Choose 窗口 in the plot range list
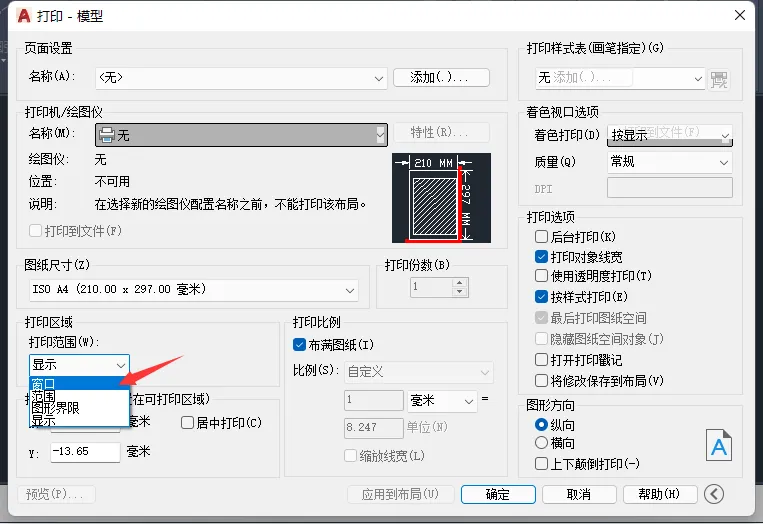Image resolution: width=763 pixels, height=524 pixels. click(x=79, y=384)
